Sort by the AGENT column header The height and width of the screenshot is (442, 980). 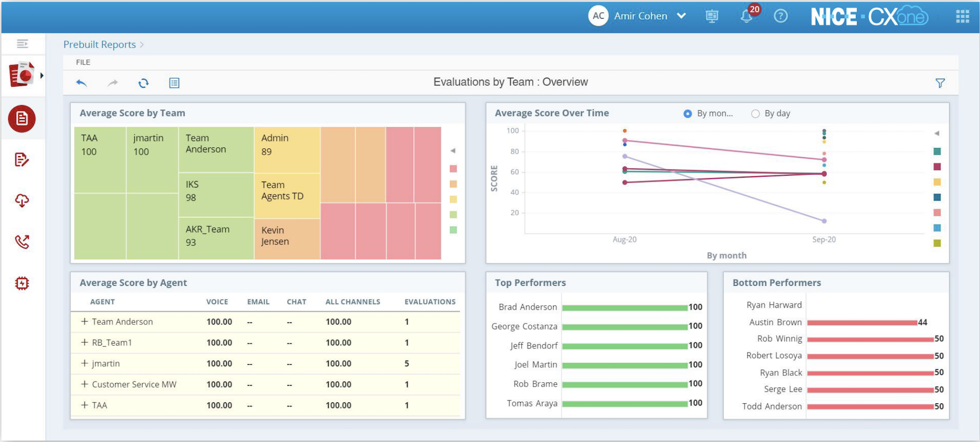[x=102, y=302]
